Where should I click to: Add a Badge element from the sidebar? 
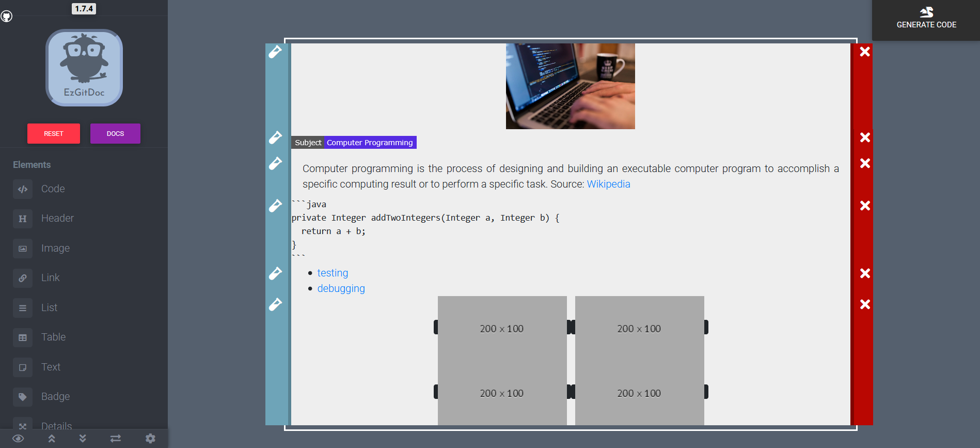[x=41, y=397]
